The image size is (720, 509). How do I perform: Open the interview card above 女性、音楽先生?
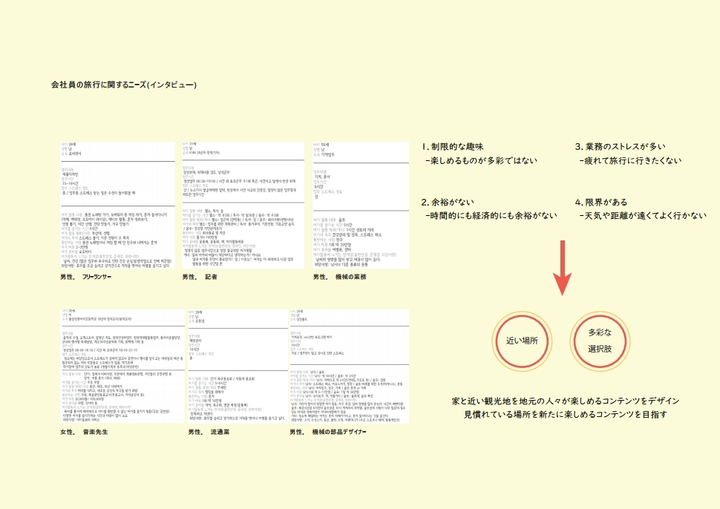coord(123,366)
